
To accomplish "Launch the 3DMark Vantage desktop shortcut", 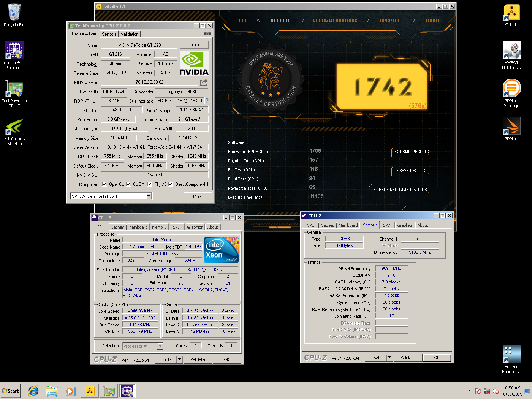I will pos(511,93).
